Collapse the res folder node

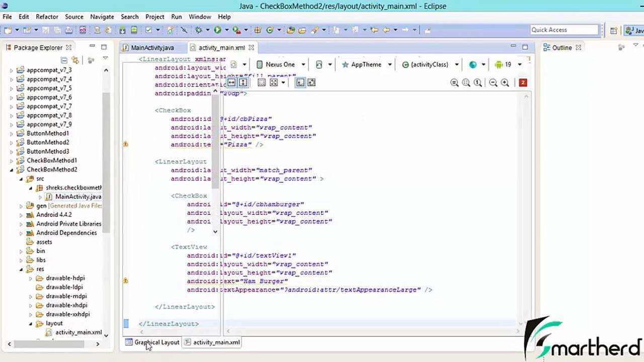coord(21,269)
